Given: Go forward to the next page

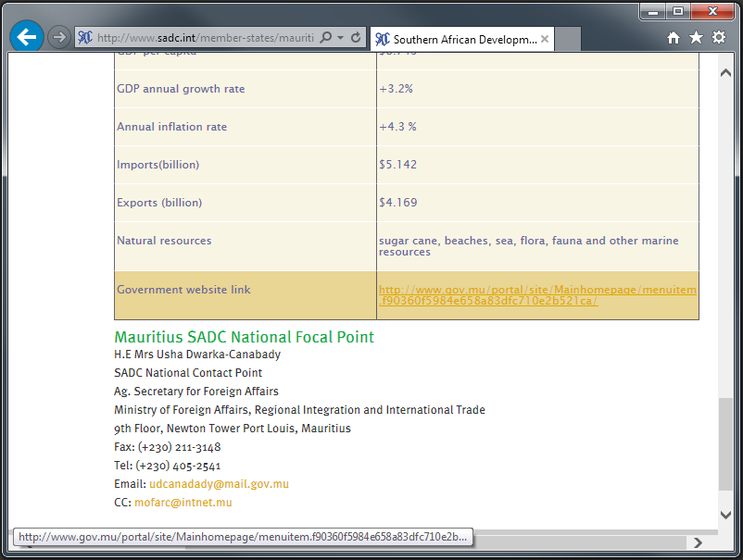Looking at the screenshot, I should coord(59,37).
